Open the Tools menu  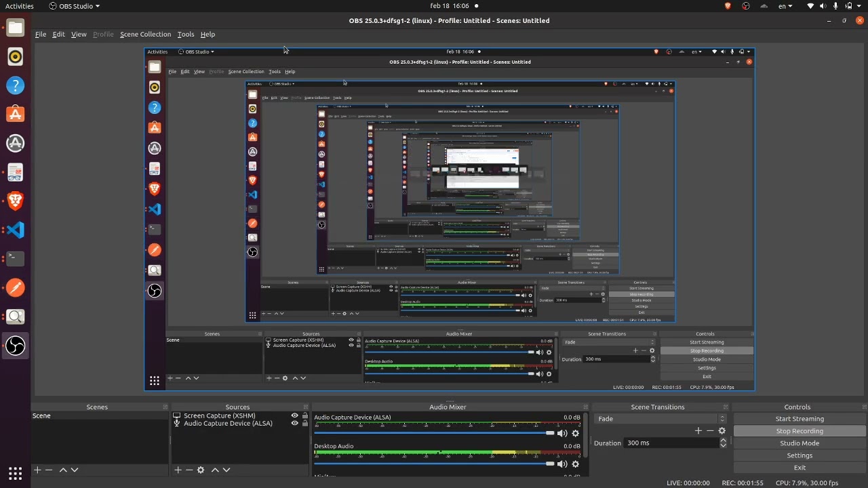click(x=186, y=35)
